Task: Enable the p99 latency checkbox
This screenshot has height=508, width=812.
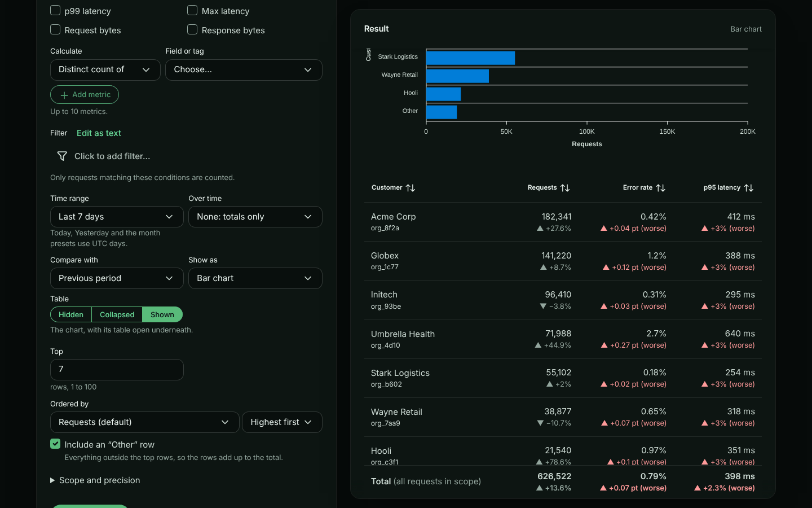Action: click(55, 10)
